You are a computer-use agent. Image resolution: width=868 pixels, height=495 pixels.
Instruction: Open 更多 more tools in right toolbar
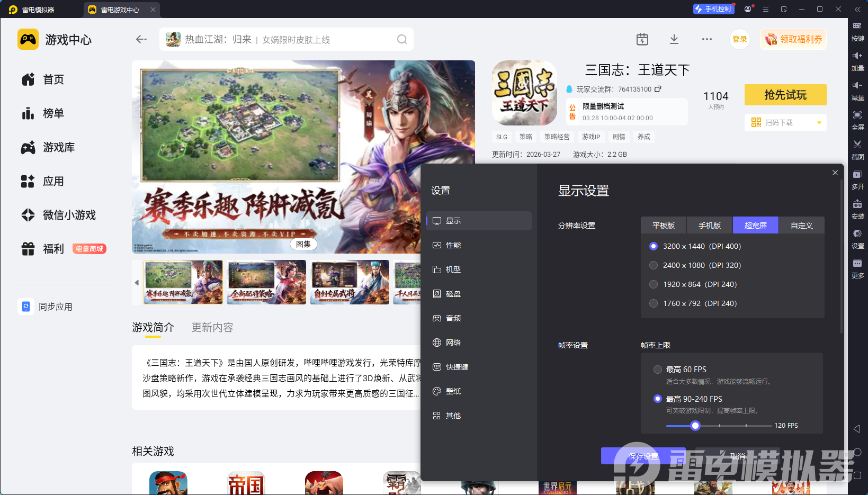[857, 269]
